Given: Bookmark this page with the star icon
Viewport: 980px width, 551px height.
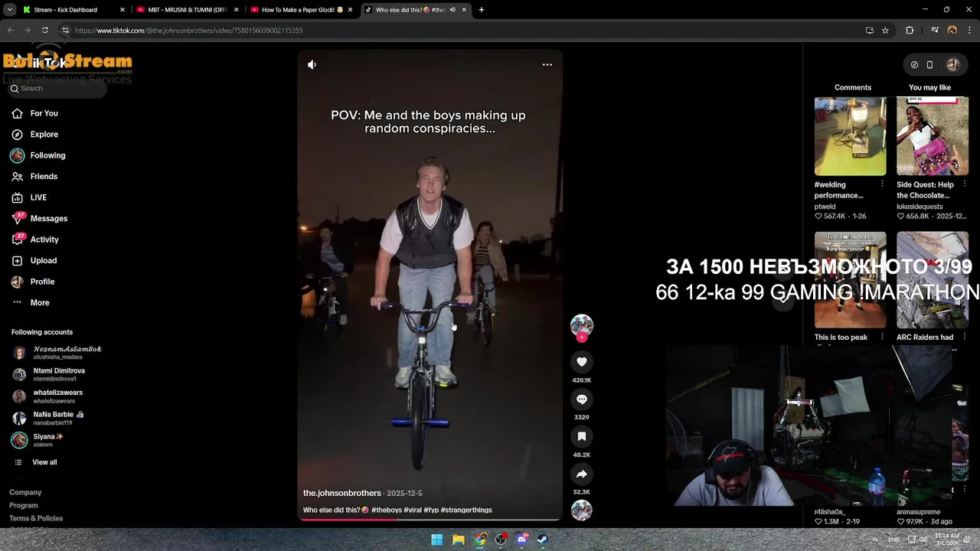Looking at the screenshot, I should [x=885, y=31].
